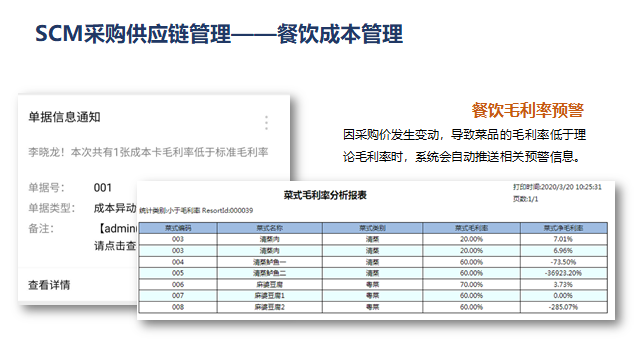The height and width of the screenshot is (360, 640).
Task: Click the 菜式毛利率分析报表 report title
Action: 325,195
